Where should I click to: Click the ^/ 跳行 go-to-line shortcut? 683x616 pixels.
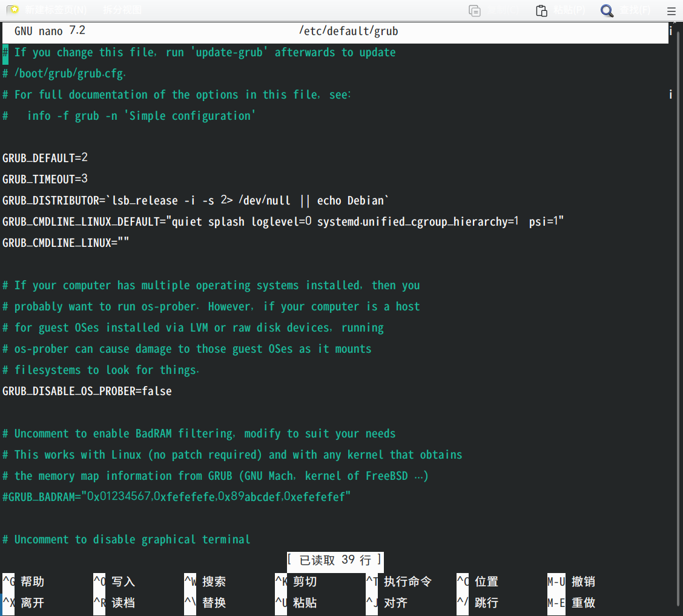pos(478,603)
